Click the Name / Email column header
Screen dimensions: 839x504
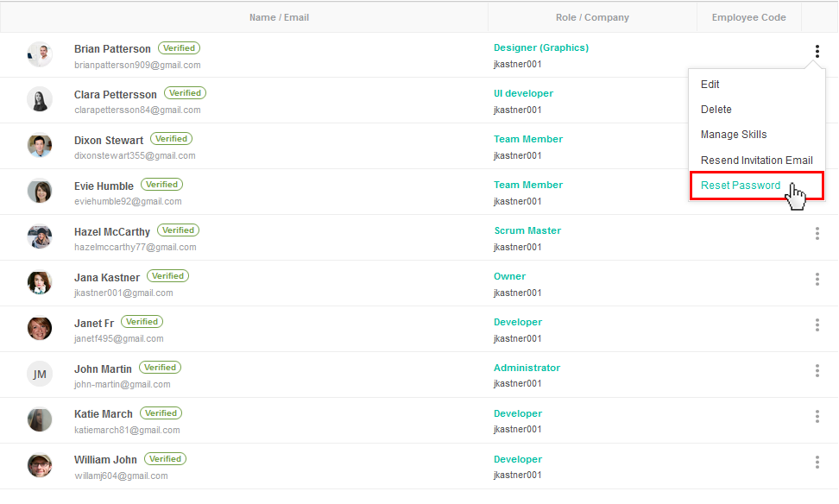pyautogui.click(x=280, y=17)
